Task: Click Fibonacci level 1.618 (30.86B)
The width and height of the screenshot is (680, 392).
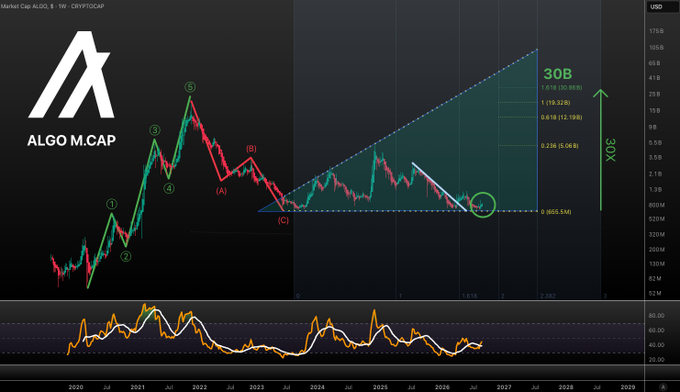Action: pyautogui.click(x=562, y=88)
